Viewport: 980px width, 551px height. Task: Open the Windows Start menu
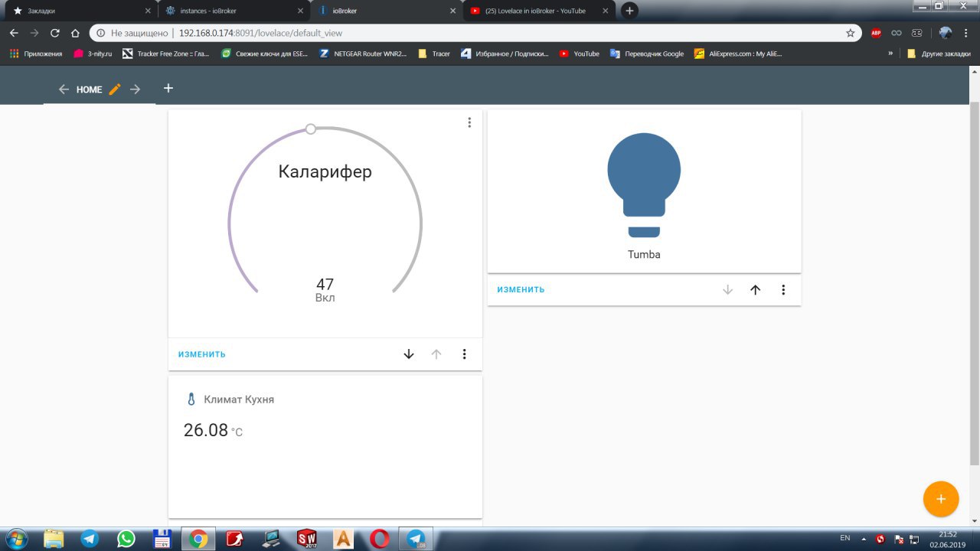[x=15, y=539]
